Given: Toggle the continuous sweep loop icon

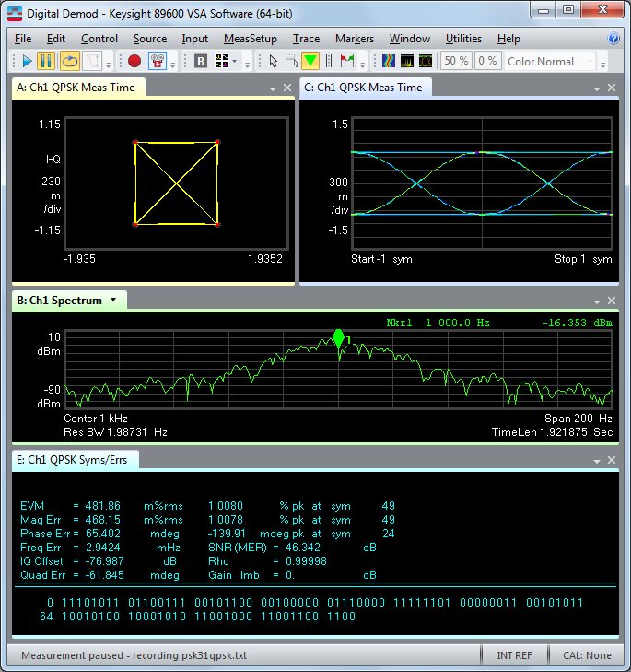Looking at the screenshot, I should [69, 62].
